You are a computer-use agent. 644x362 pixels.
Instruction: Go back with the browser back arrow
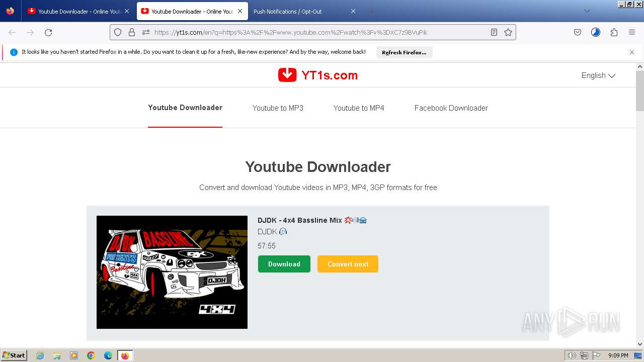pyautogui.click(x=12, y=32)
